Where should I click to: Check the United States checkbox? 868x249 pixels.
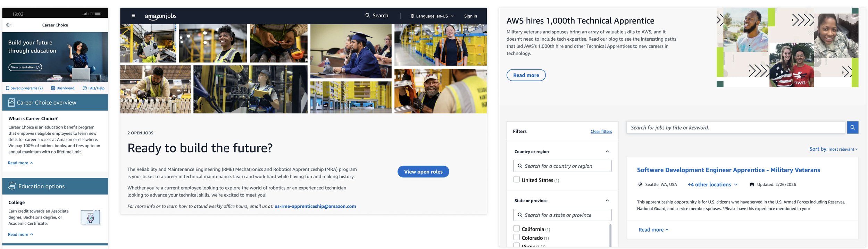point(517,180)
